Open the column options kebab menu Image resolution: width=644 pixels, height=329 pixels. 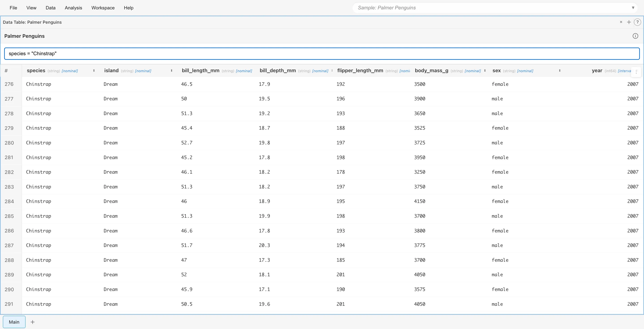click(636, 72)
